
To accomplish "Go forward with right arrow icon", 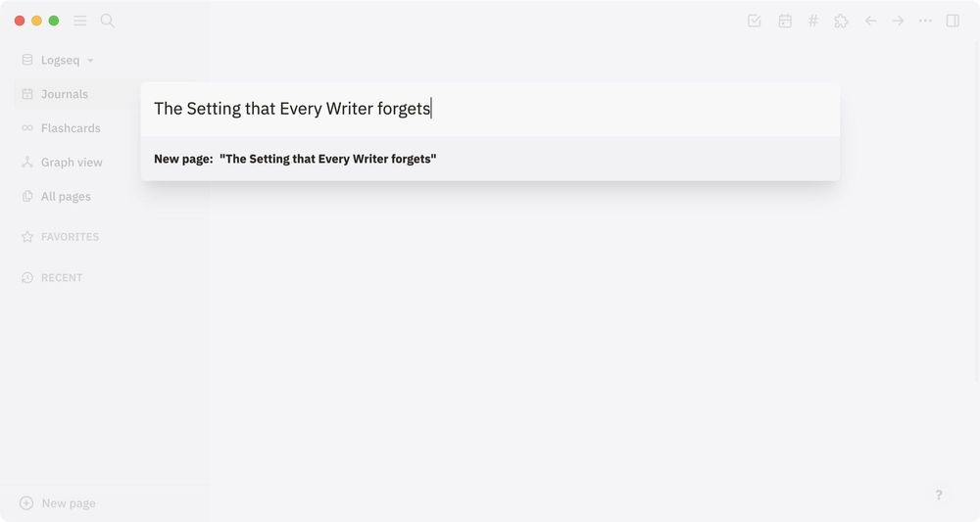I will 898,21.
